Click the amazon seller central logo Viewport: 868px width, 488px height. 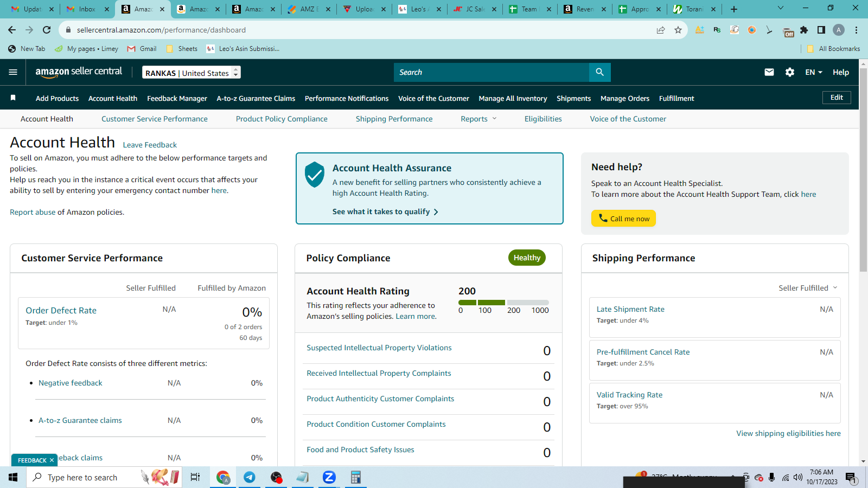coord(79,72)
